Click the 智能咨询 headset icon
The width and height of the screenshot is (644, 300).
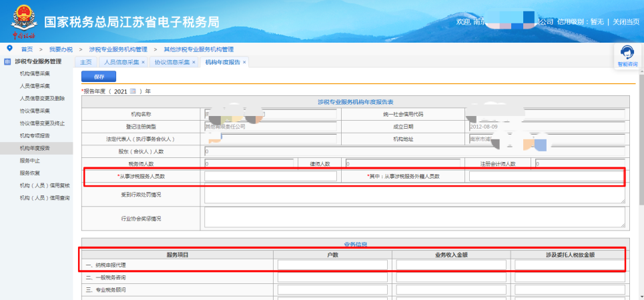[627, 53]
